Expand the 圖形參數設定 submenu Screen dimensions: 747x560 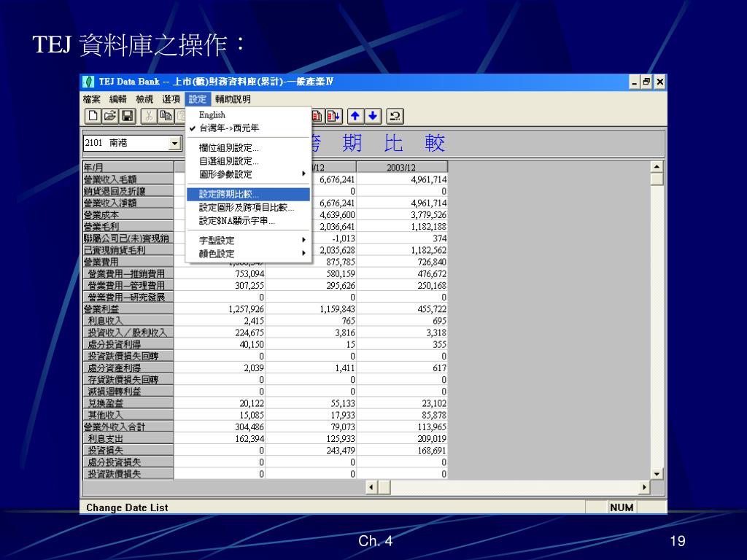click(x=248, y=174)
